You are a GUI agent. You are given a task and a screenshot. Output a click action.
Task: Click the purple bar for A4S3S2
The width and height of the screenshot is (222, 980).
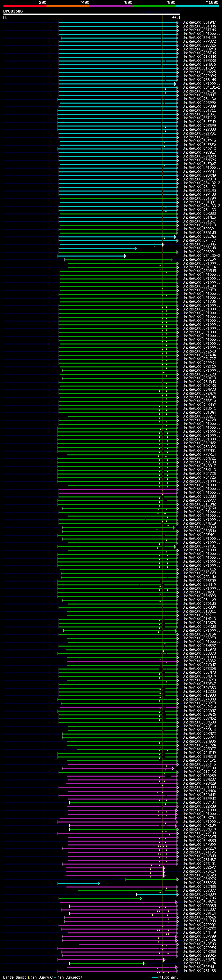point(122,661)
